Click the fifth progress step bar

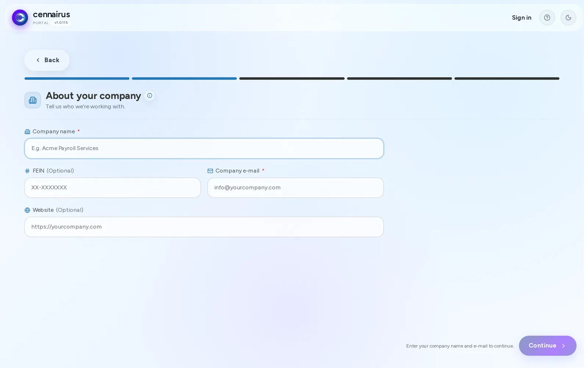click(x=507, y=78)
